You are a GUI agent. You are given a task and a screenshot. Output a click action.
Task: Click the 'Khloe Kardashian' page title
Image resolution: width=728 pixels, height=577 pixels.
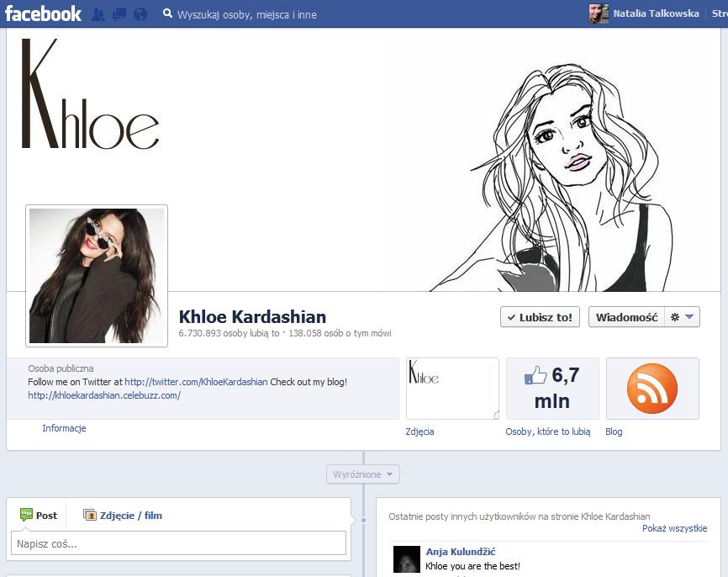[252, 317]
